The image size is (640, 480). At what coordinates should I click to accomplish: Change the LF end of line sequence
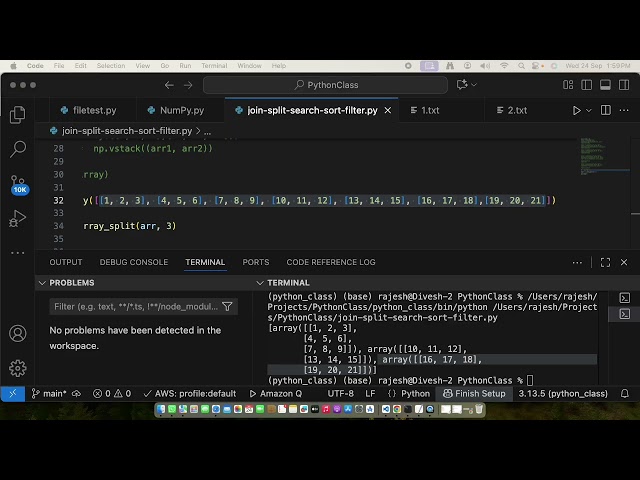370,393
